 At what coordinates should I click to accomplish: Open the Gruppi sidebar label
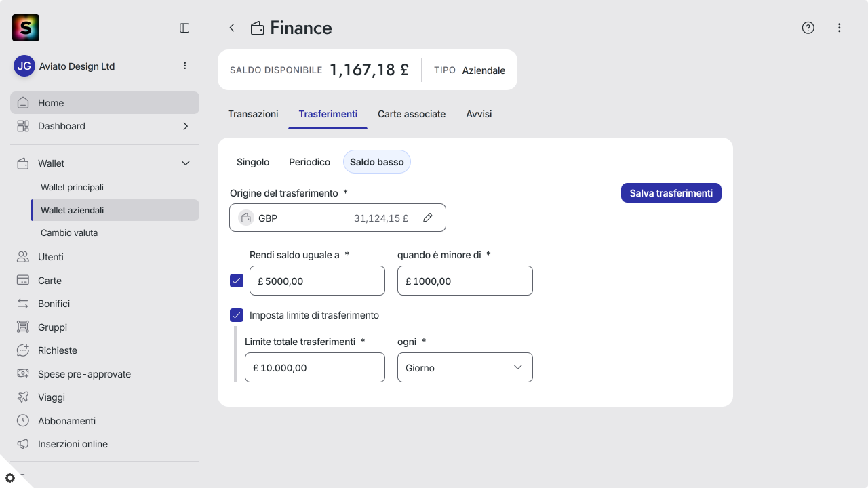pyautogui.click(x=52, y=327)
